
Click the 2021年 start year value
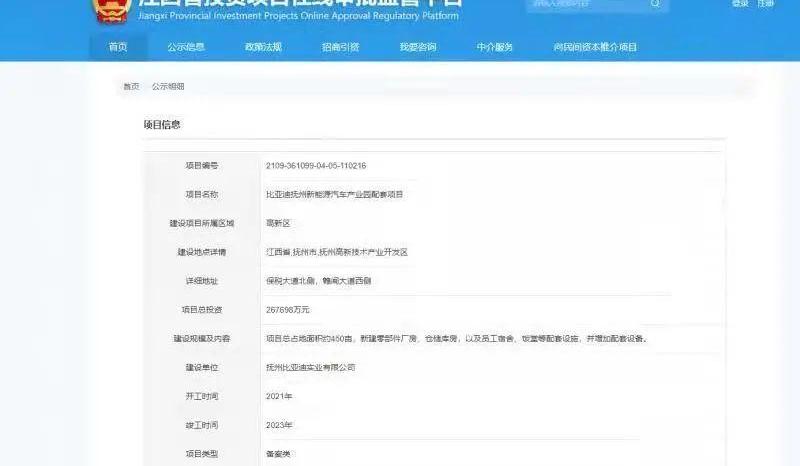point(279,396)
